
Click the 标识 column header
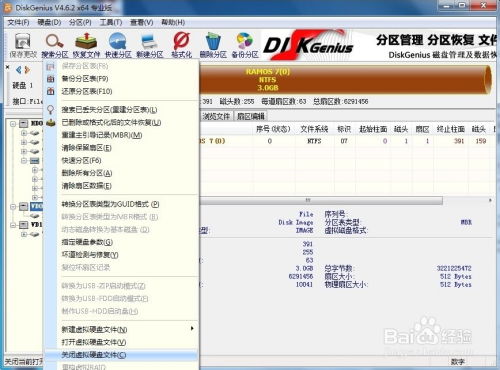pos(344,129)
